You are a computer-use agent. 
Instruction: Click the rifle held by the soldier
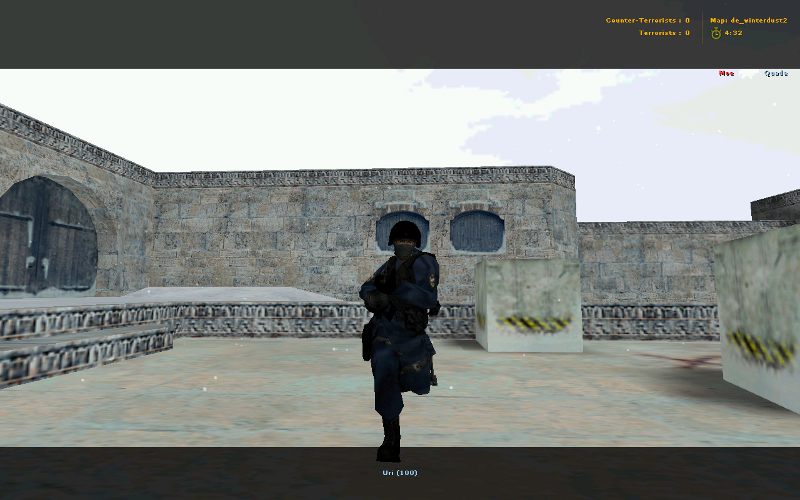[x=375, y=295]
